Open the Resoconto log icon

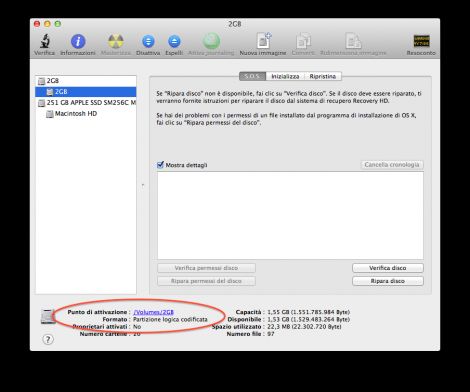coord(421,41)
